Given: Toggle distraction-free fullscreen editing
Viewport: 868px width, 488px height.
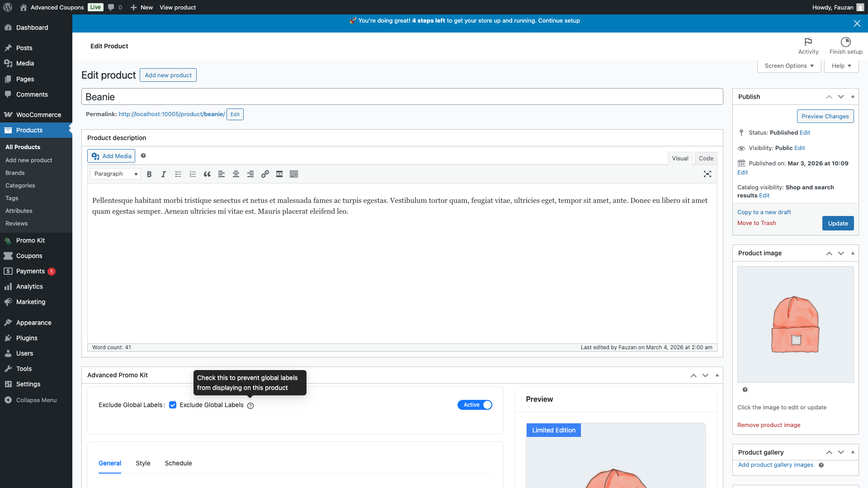Looking at the screenshot, I should (708, 174).
